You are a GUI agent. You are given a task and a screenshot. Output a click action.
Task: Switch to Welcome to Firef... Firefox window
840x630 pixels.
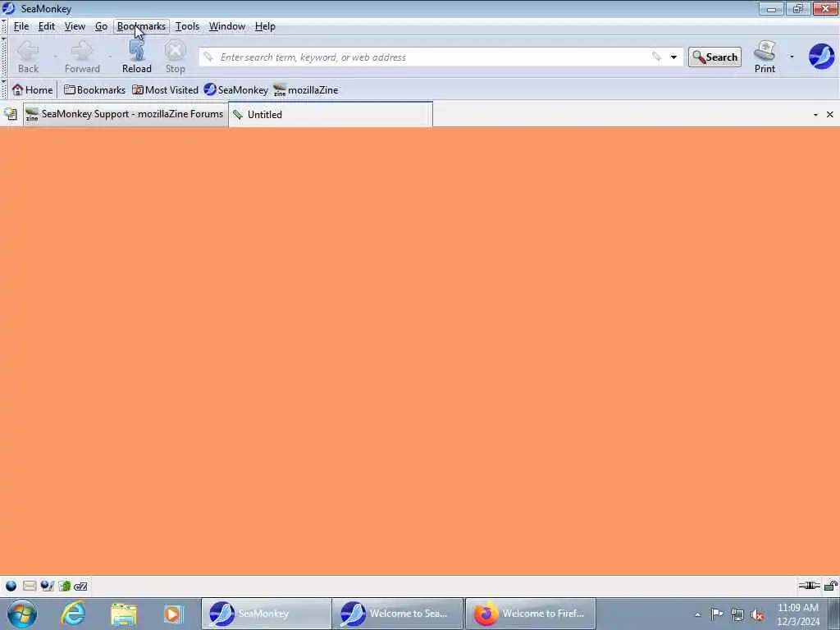531,614
